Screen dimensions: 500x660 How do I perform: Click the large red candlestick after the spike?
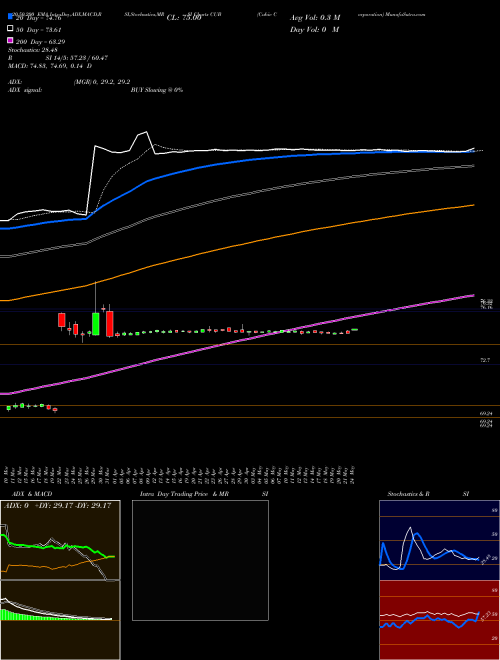coord(109,324)
